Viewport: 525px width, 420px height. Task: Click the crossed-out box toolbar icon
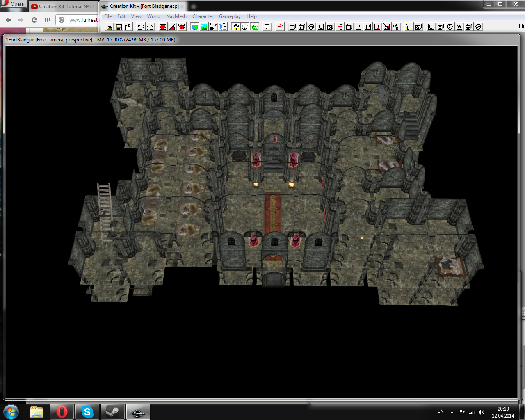[387, 27]
